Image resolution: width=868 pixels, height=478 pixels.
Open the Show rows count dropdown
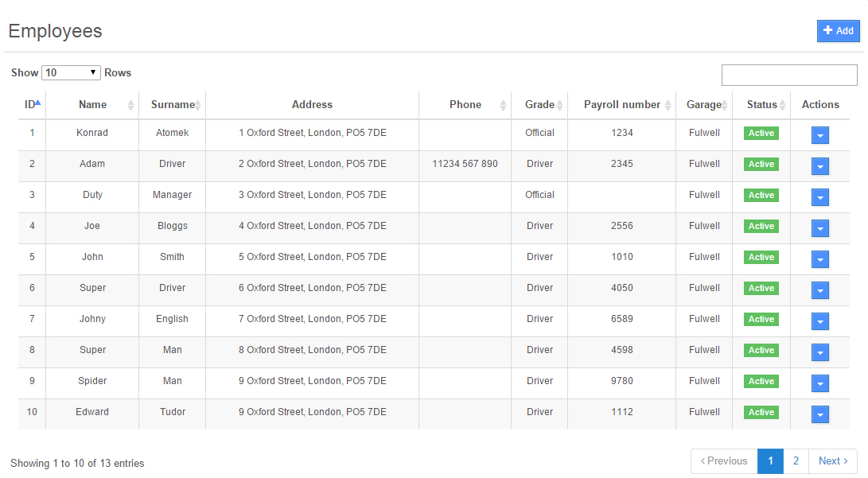71,72
